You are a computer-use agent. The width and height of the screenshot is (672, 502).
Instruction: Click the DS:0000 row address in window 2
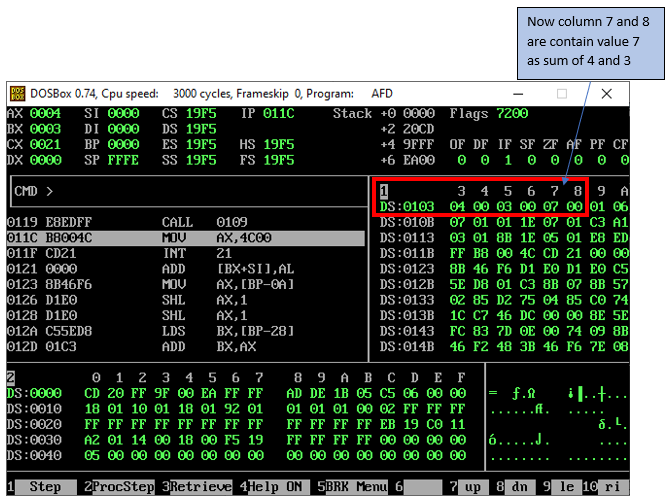[x=34, y=394]
